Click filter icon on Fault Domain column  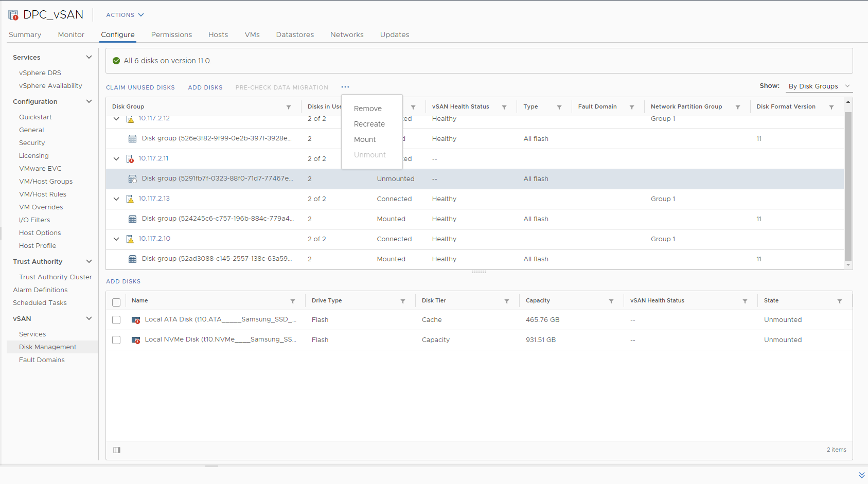tap(632, 107)
